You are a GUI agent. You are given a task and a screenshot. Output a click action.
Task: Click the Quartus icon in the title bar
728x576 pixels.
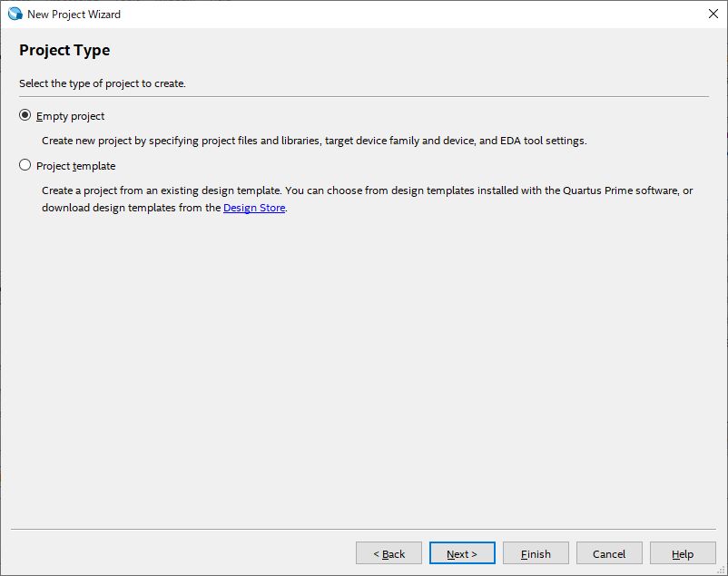[15, 15]
